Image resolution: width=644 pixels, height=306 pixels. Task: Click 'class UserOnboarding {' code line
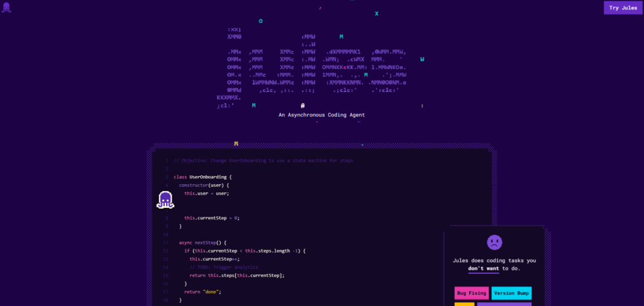(203, 177)
